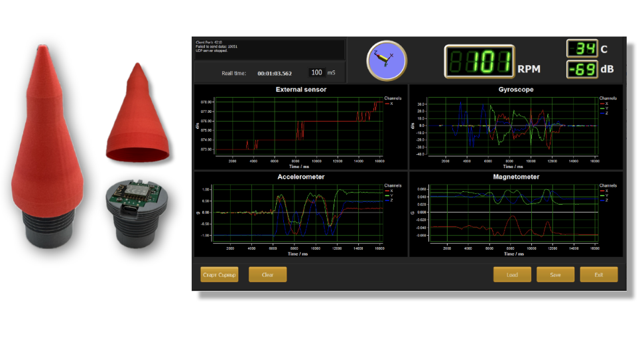Click the RPM unit label
Viewport: 644px width, 344px height.
(529, 69)
